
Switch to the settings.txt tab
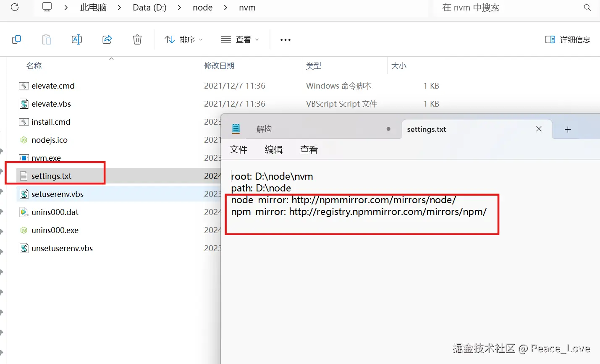coord(426,129)
